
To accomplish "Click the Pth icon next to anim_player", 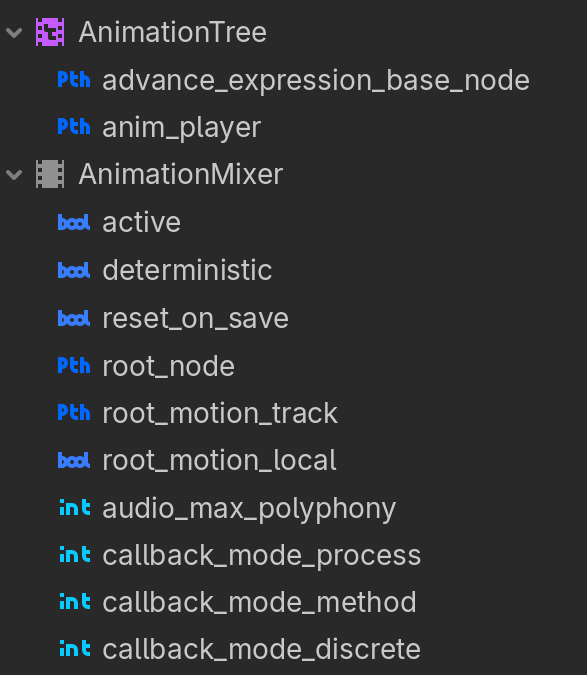I will point(74,127).
